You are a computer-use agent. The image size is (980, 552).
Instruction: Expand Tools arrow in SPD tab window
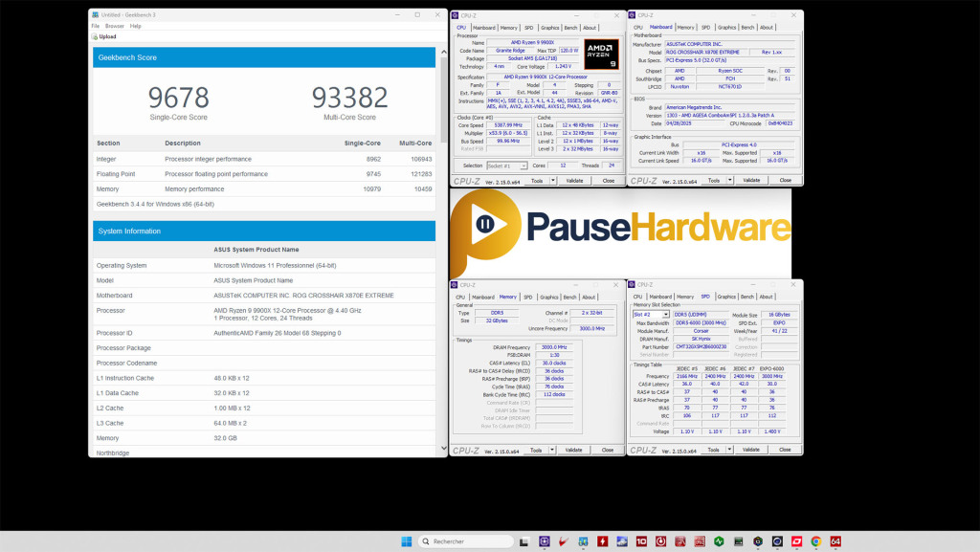[729, 450]
